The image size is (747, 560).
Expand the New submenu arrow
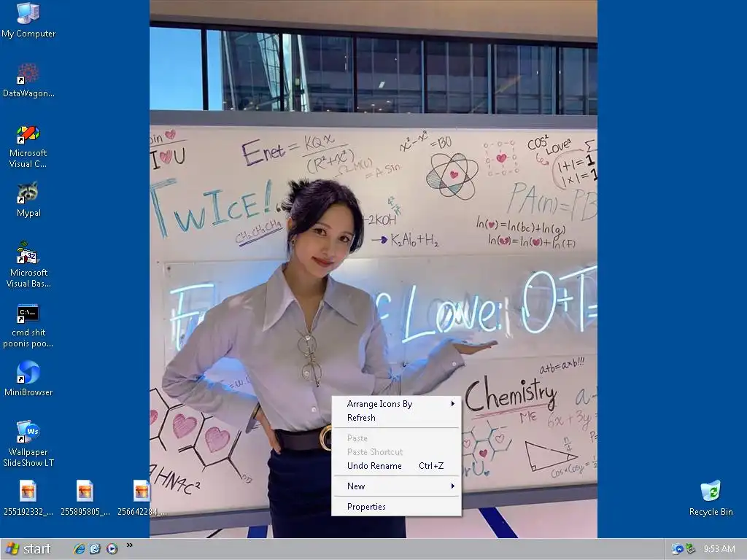coord(452,486)
